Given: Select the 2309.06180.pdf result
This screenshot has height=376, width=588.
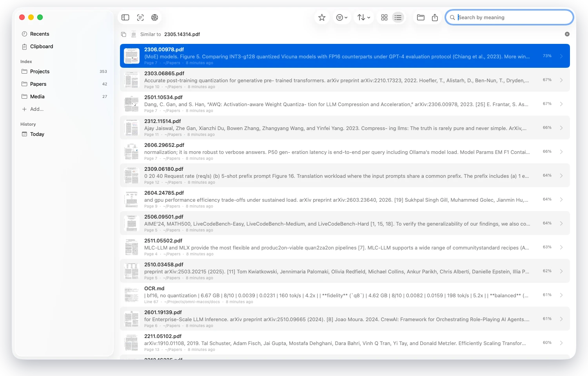Looking at the screenshot, I should 345,175.
